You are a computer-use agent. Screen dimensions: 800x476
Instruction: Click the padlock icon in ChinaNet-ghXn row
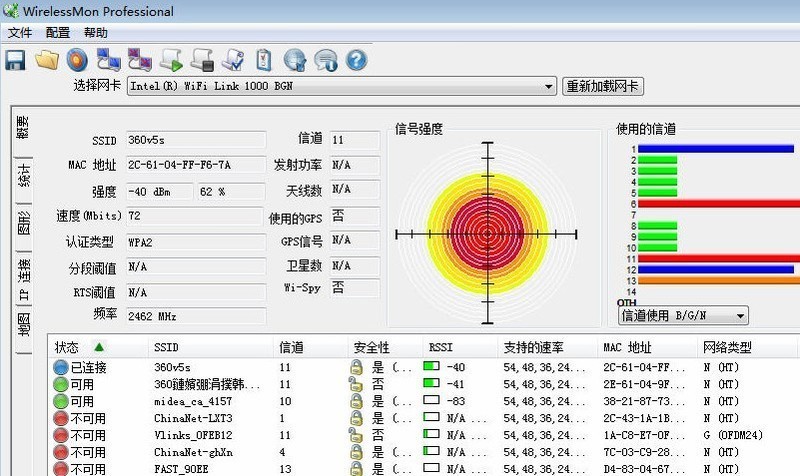coord(356,452)
